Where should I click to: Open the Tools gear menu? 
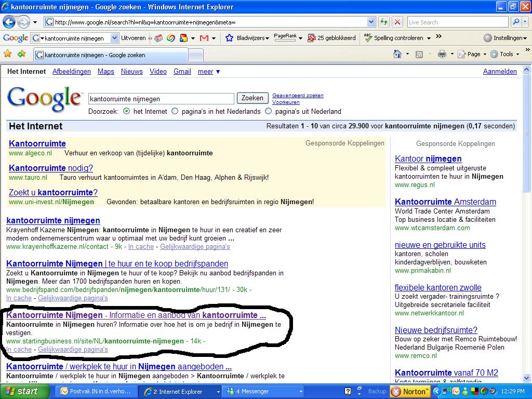click(x=504, y=54)
